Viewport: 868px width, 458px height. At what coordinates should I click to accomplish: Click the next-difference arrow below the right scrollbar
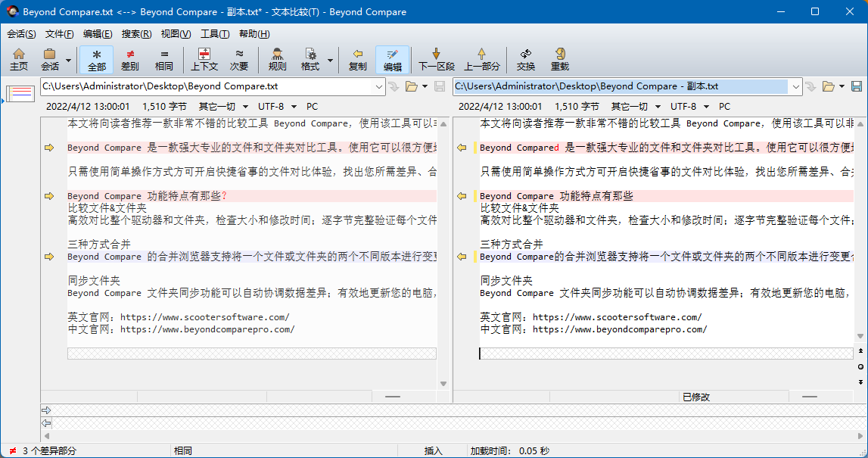(860, 382)
